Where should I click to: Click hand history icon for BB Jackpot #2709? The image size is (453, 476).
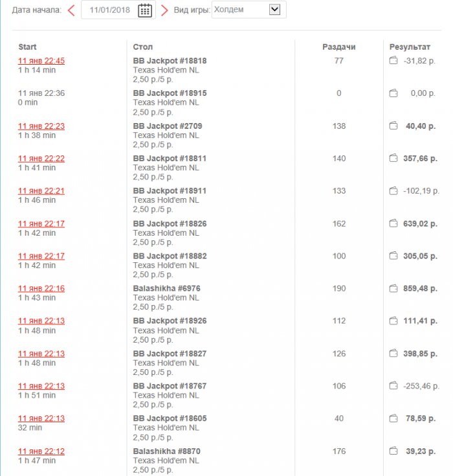click(393, 126)
